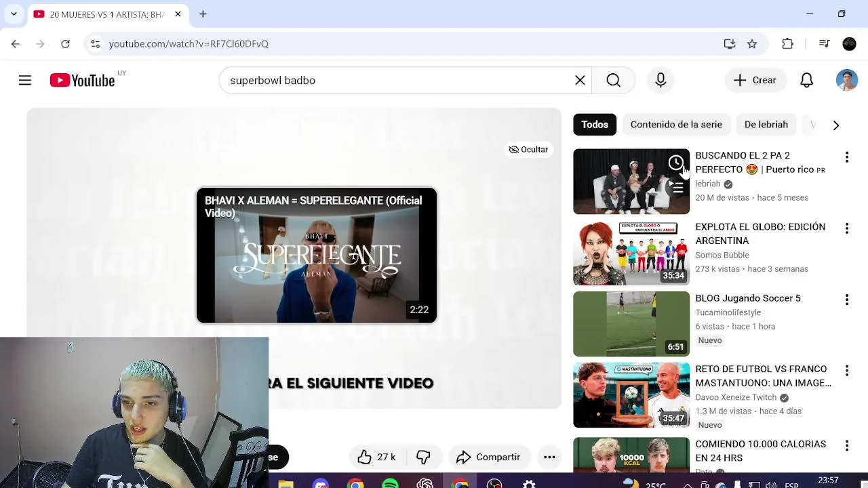Open the Chrome profile avatar
The width and height of the screenshot is (868, 488).
[x=849, y=44]
